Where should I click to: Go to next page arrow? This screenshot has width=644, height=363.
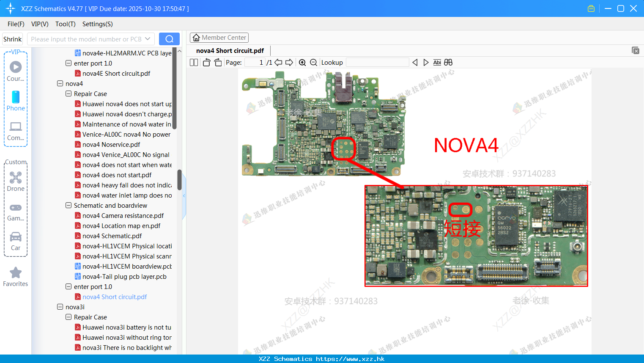289,62
